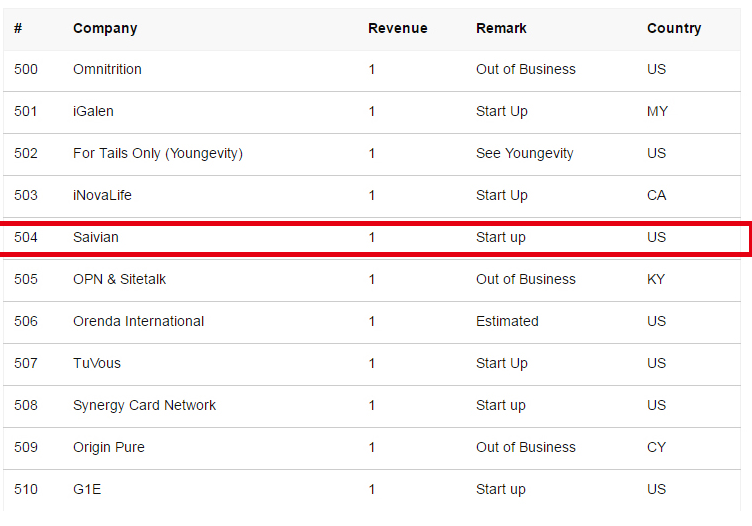Click the Revenue column header
The height and width of the screenshot is (526, 752).
coord(397,28)
